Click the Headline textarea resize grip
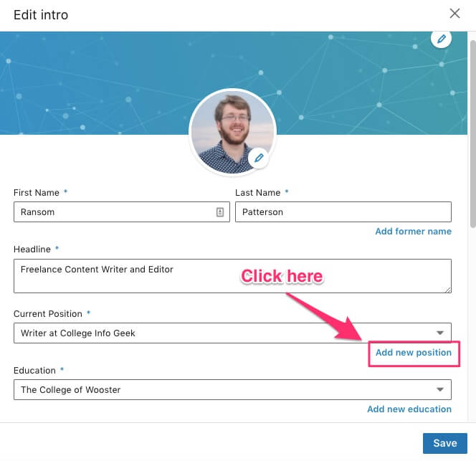476x461 pixels. click(448, 290)
